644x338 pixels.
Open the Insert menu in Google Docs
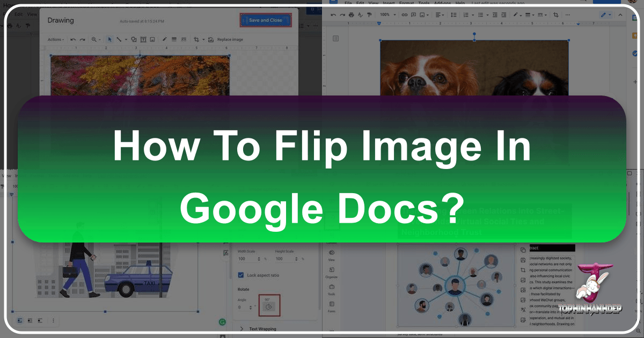tap(390, 3)
